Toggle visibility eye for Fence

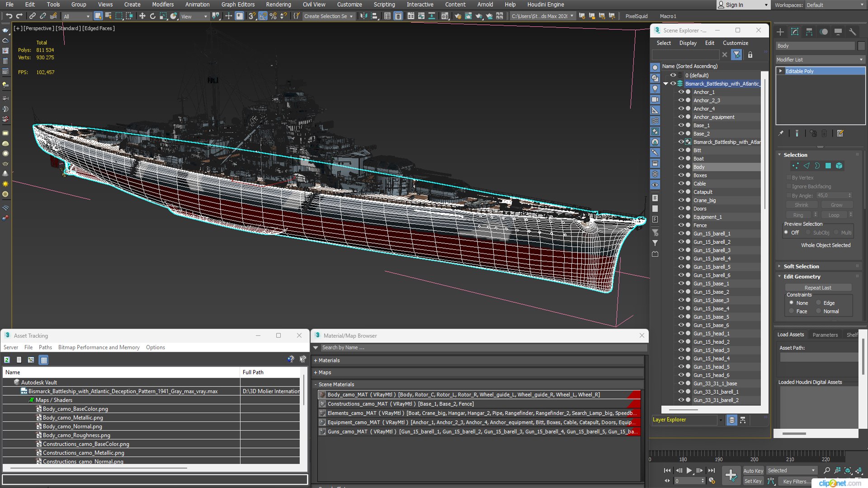click(x=681, y=225)
